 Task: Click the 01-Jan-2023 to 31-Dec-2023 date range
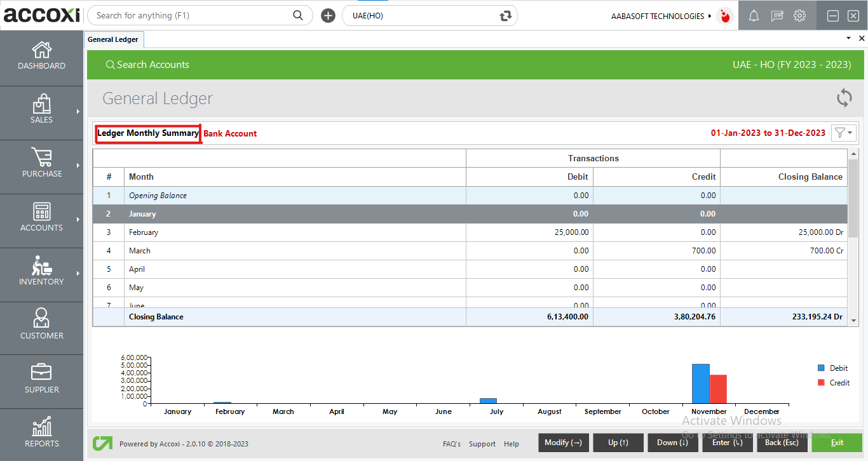click(x=768, y=133)
